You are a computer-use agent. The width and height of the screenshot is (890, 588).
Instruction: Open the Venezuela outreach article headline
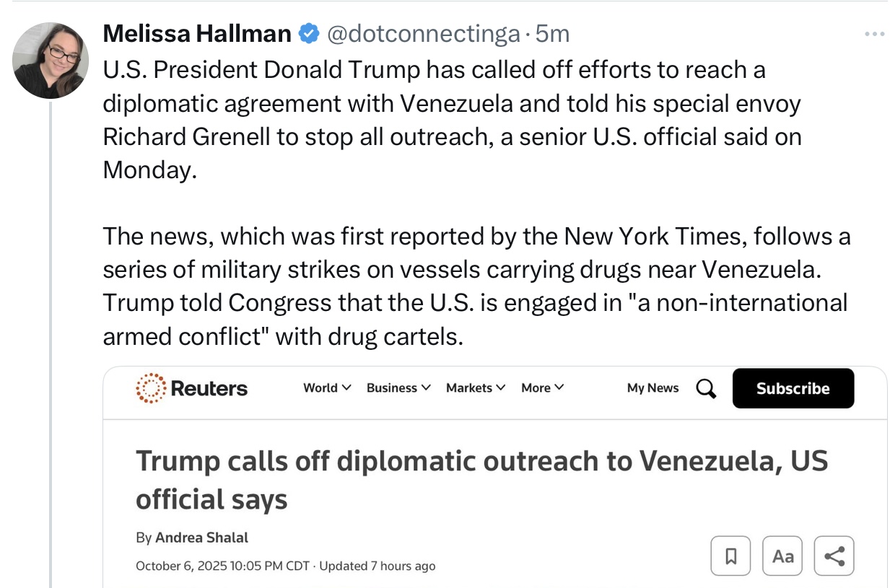tap(481, 479)
